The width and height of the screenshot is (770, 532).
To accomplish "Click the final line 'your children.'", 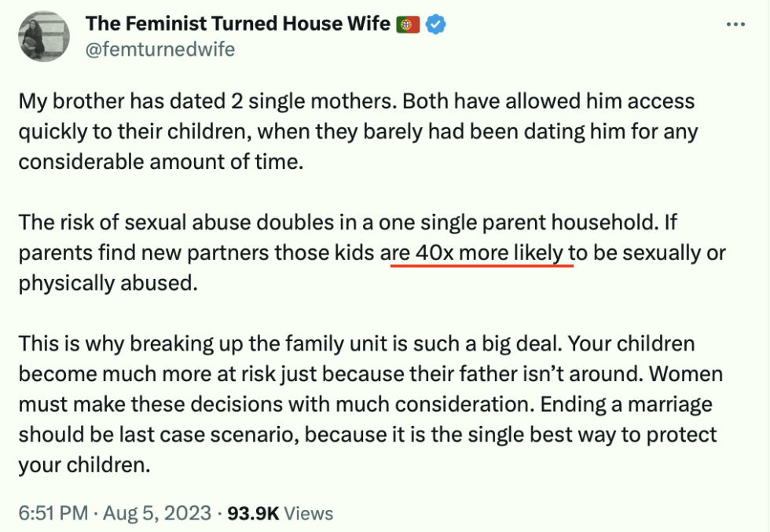I will pyautogui.click(x=85, y=465).
